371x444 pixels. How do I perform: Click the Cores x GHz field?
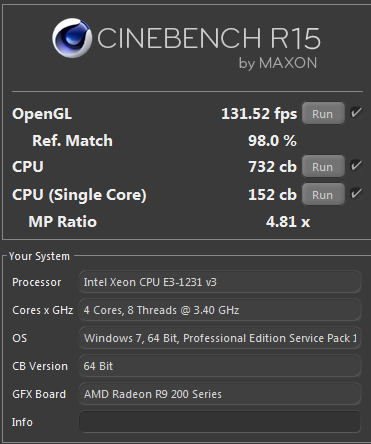point(220,310)
